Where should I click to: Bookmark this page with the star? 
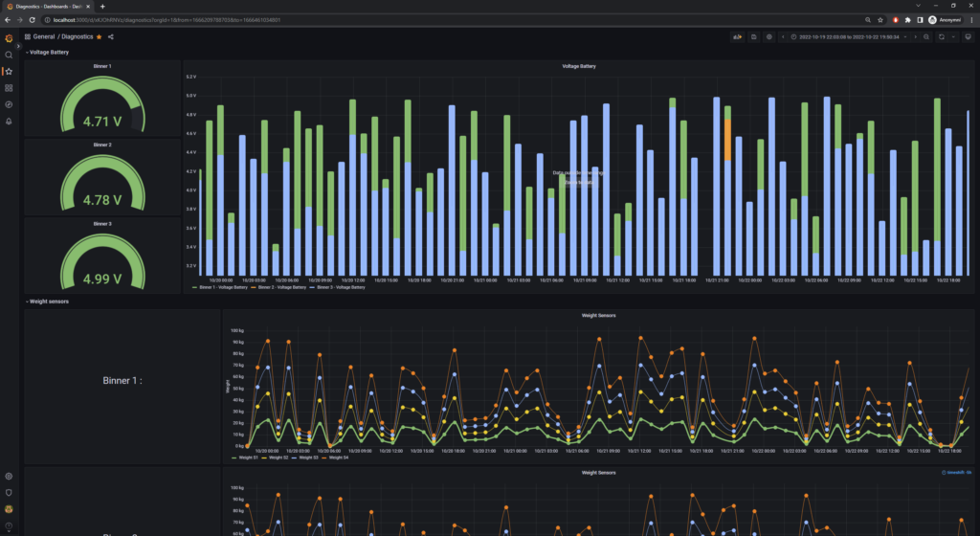pos(880,20)
